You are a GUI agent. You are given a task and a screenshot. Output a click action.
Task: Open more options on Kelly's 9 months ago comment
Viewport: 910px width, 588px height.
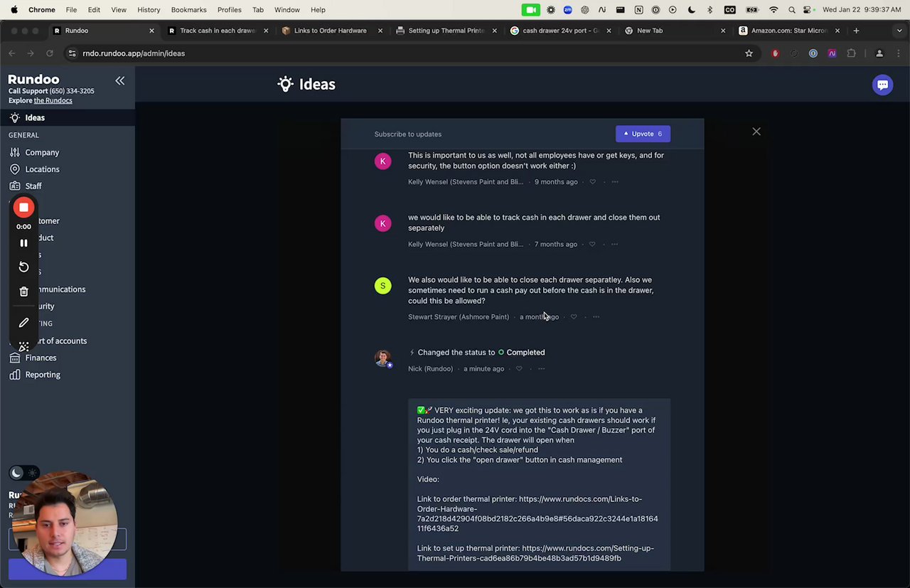(x=615, y=182)
